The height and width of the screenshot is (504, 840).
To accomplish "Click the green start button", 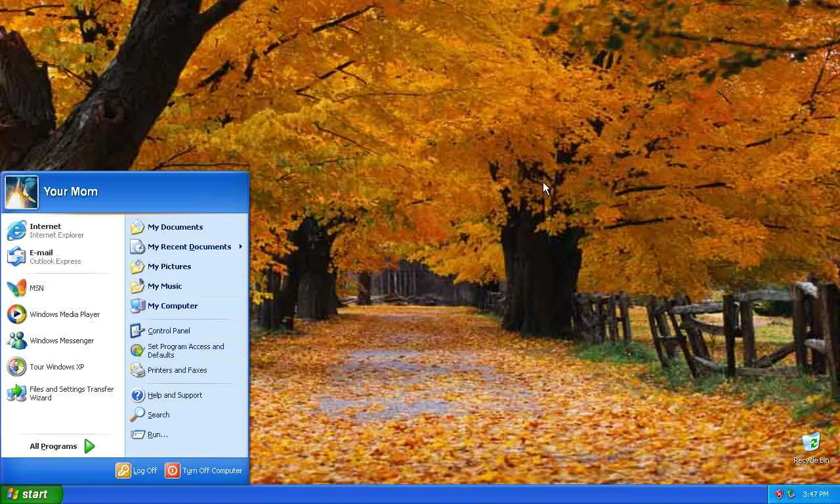I will (31, 494).
